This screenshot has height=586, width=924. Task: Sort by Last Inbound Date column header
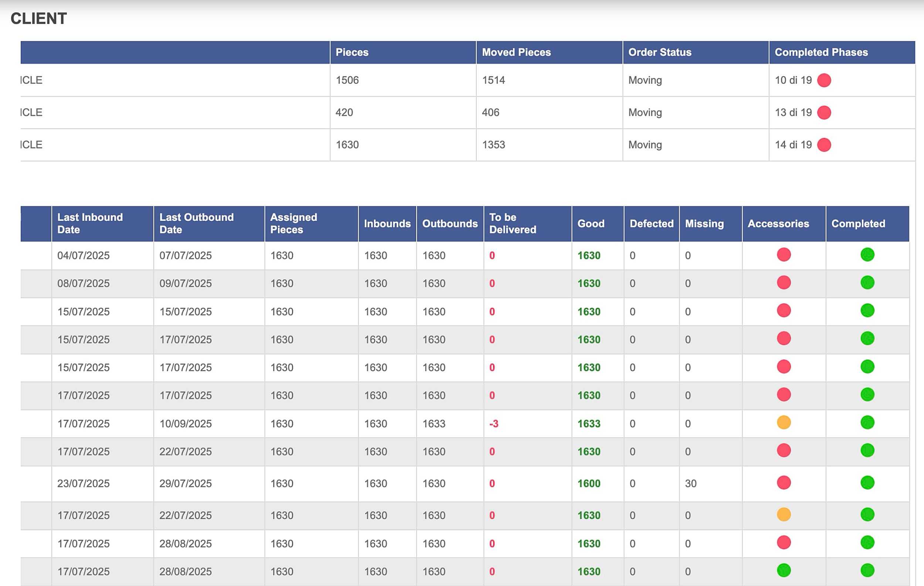tap(90, 223)
